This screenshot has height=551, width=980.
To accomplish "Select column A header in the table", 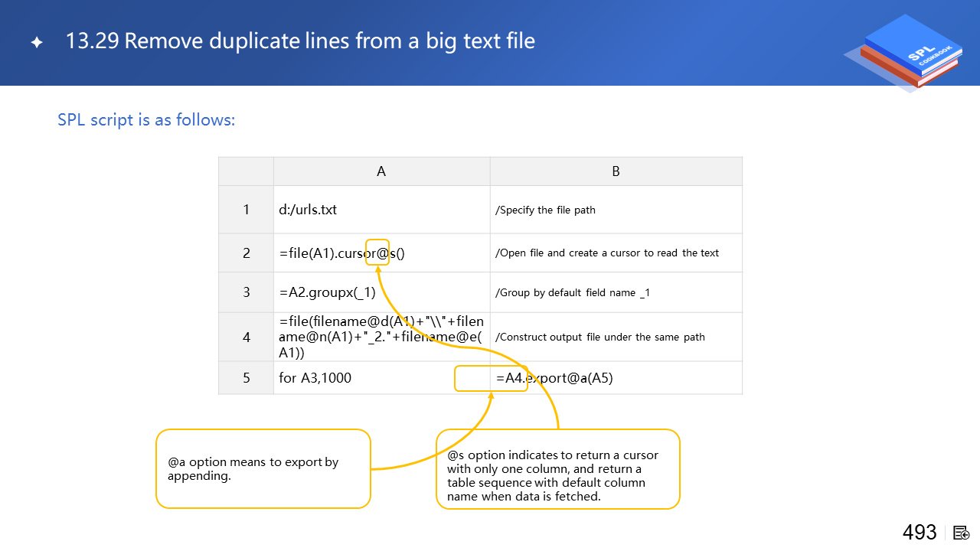I will tap(381, 171).
